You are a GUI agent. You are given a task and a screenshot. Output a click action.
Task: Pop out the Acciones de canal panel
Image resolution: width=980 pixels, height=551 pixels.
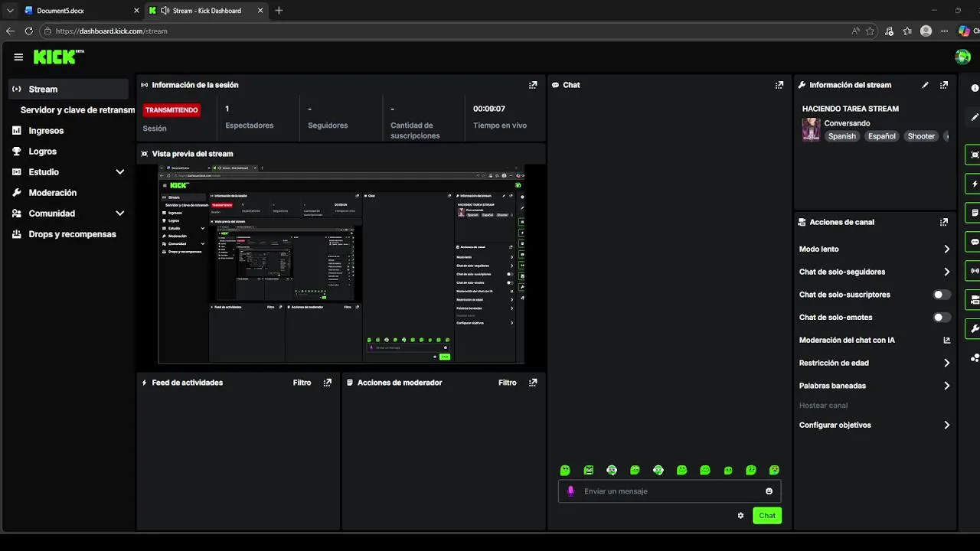pos(944,222)
